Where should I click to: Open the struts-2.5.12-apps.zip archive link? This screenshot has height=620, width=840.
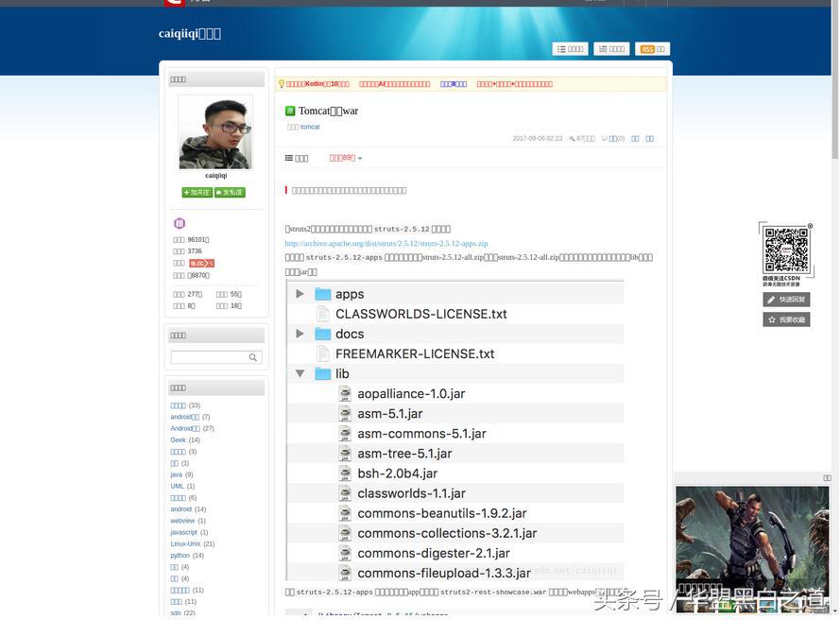coord(386,243)
